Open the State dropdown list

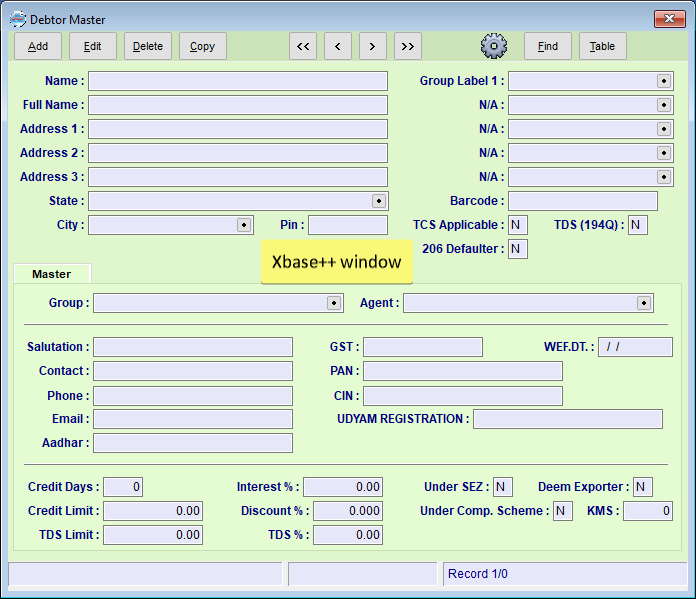point(378,201)
